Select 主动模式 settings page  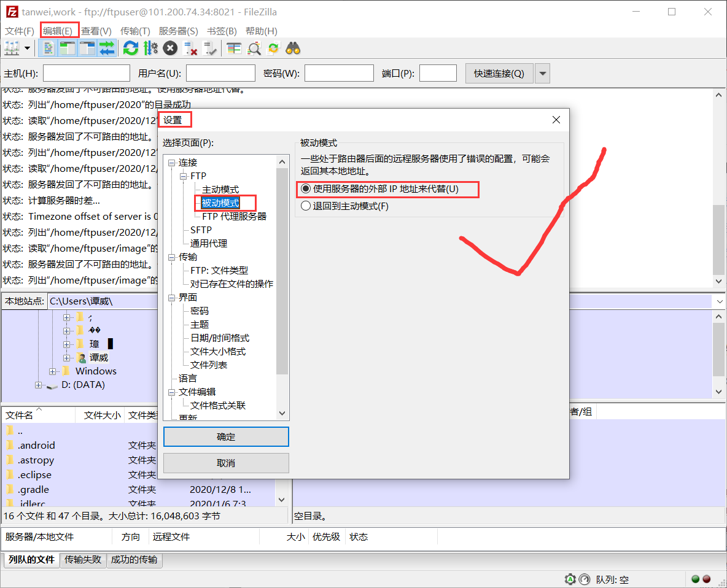pyautogui.click(x=220, y=190)
